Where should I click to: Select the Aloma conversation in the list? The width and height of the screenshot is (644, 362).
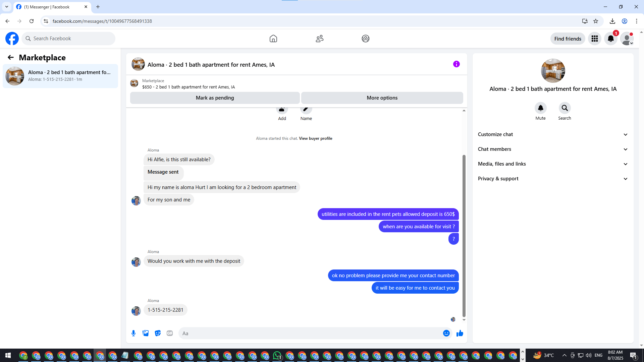pyautogui.click(x=60, y=76)
